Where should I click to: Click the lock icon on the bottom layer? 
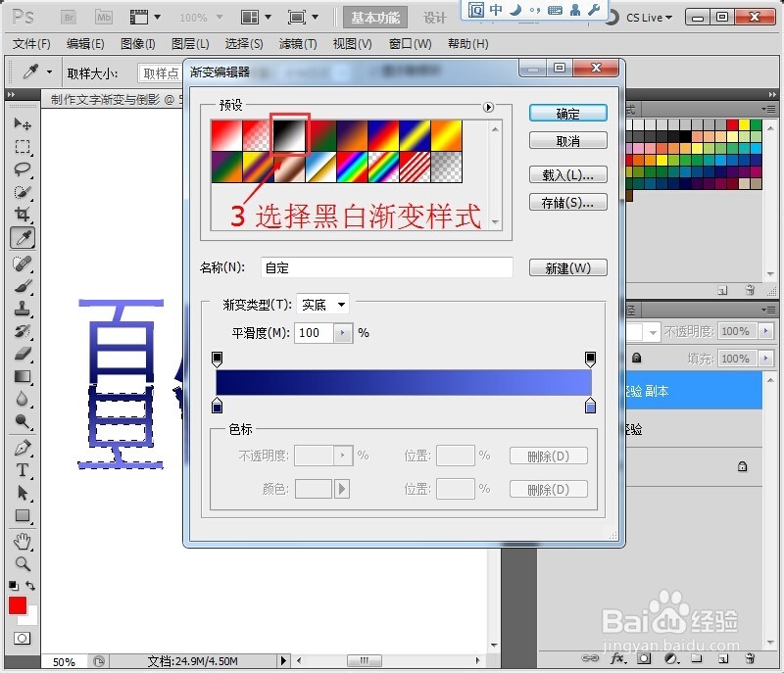[x=742, y=466]
